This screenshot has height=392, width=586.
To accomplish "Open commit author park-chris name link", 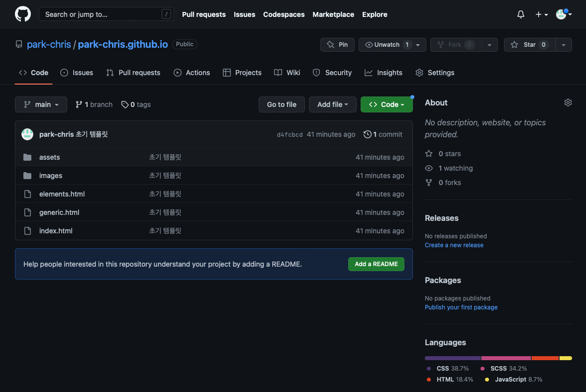I will tap(56, 134).
